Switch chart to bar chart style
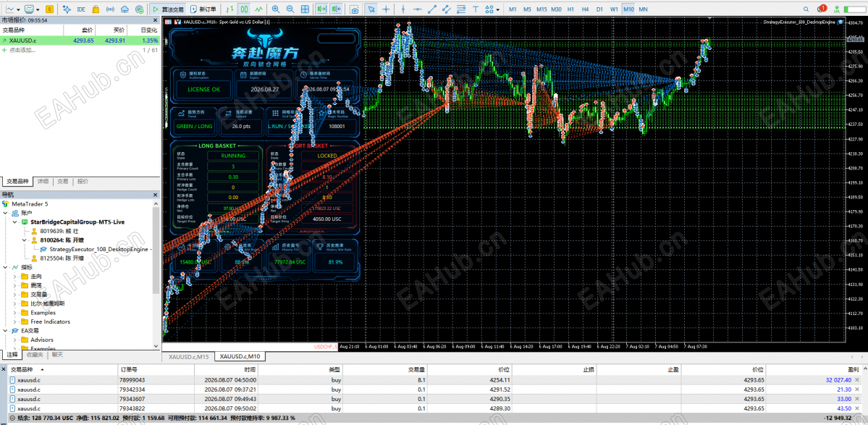The image size is (868, 425). 229,9
